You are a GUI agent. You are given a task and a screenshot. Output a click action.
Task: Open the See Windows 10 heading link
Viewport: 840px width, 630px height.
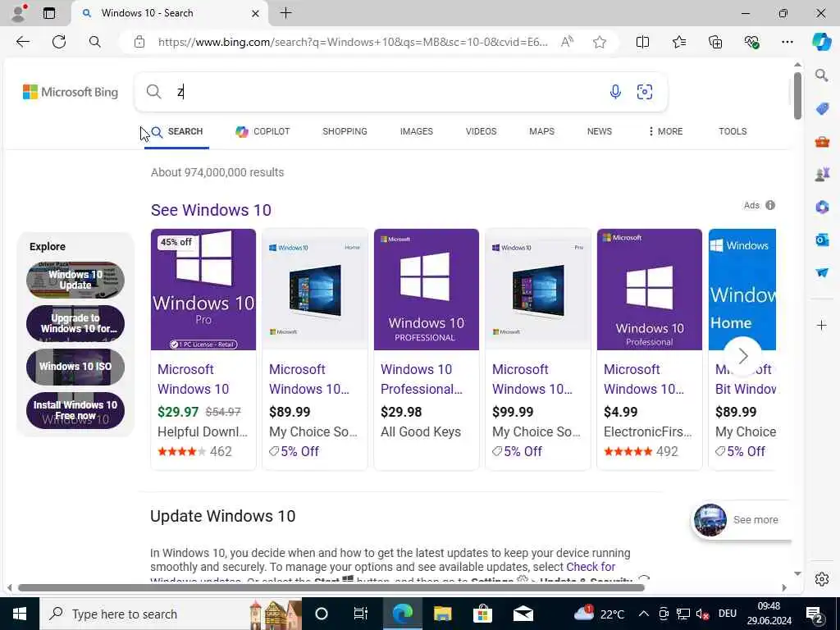[211, 210]
